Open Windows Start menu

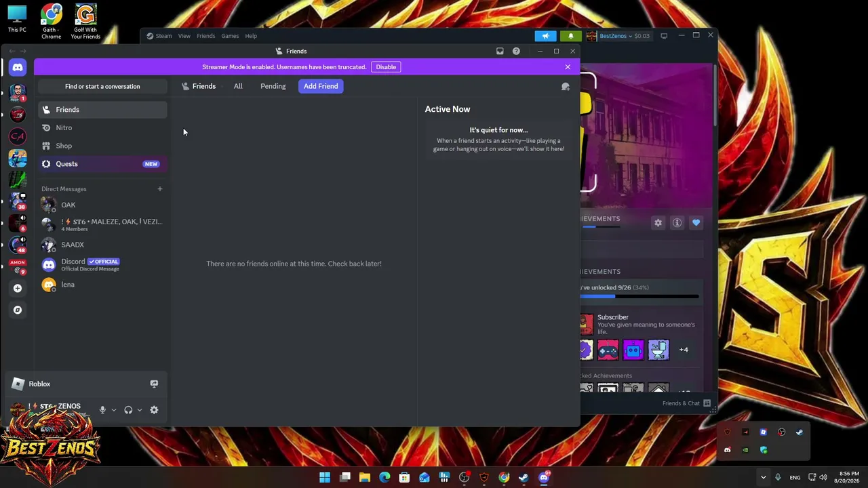[x=325, y=478]
